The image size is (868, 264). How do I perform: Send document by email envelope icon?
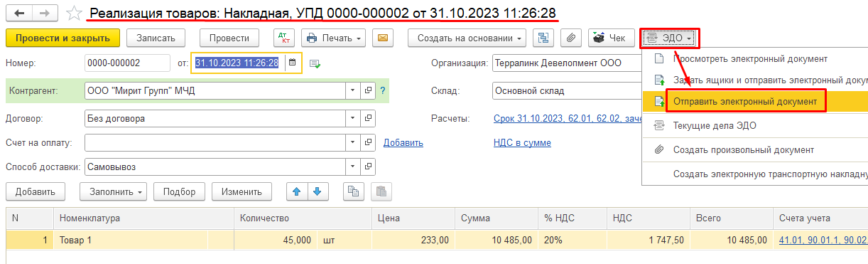(x=384, y=38)
